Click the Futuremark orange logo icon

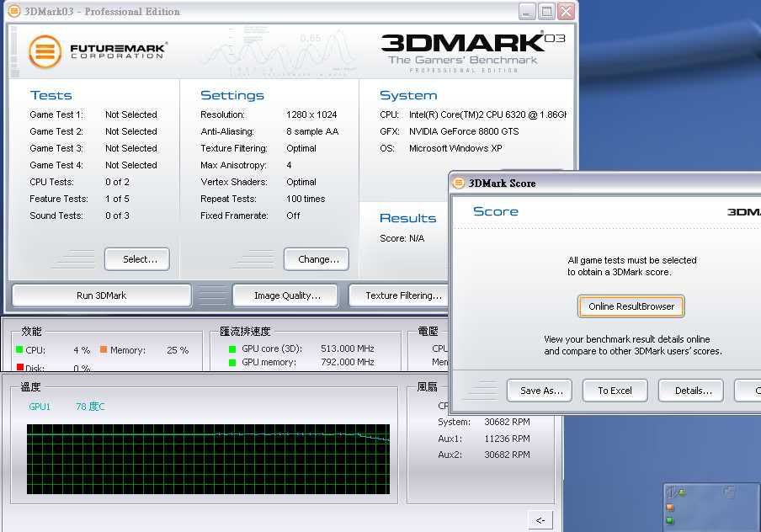pos(45,51)
